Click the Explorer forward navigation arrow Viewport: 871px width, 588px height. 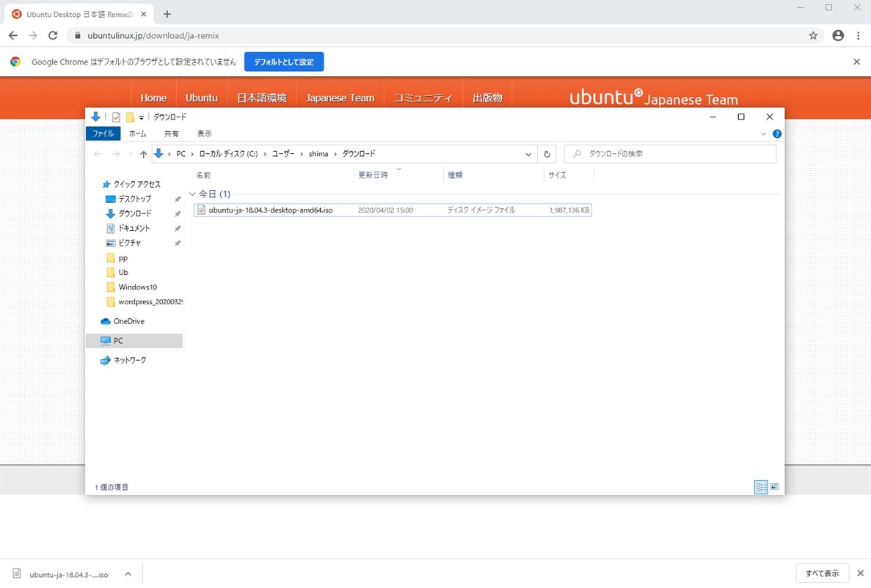(115, 154)
